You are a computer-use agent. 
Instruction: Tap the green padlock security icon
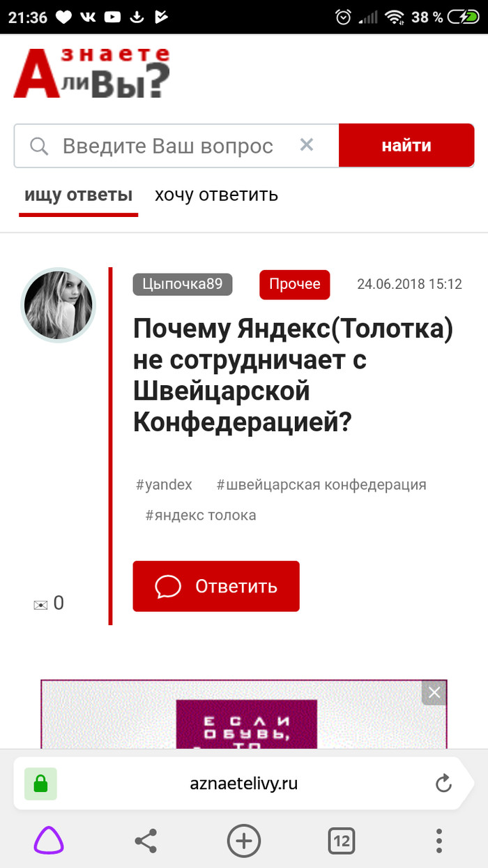pos(40,784)
